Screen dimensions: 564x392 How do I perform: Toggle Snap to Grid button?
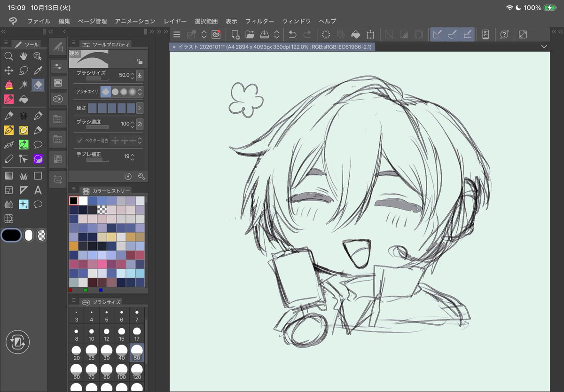[467, 34]
